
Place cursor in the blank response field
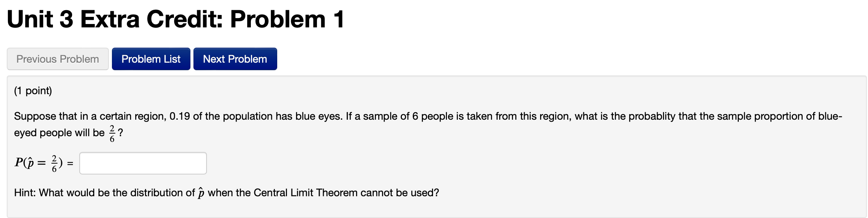tap(143, 163)
